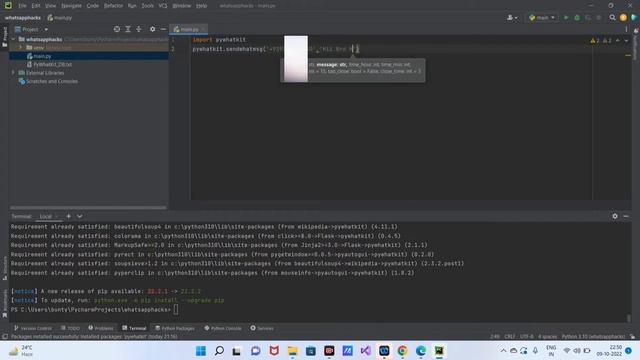640x360 pixels.
Task: Open terminal panel settings gear
Action: pyautogui.click(x=615, y=216)
